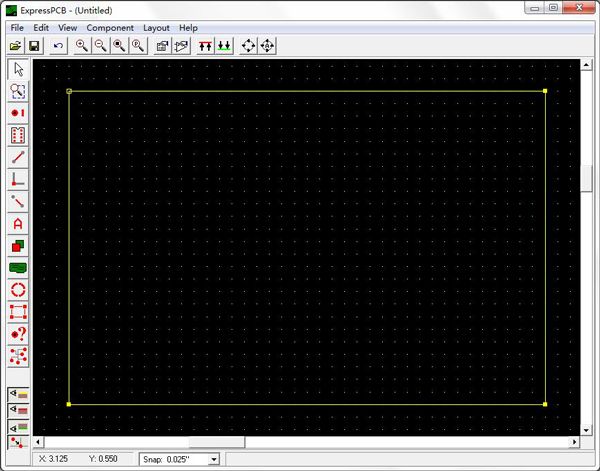Click the top-right board corner handle
Screen dimensions: 600x471
coord(545,91)
